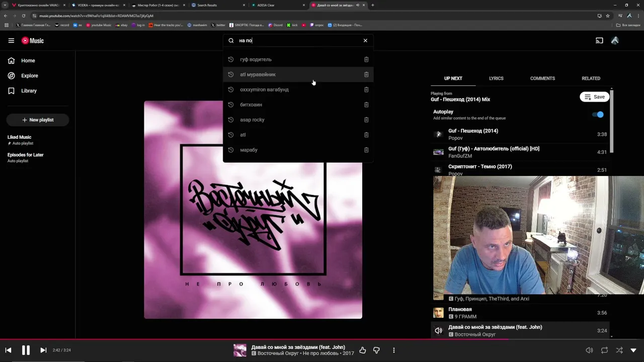Create a New playlist

[38, 120]
